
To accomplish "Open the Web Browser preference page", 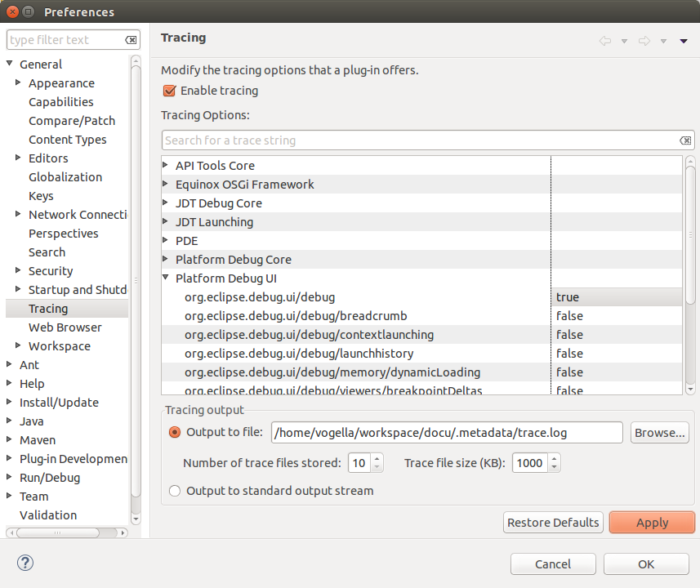I will click(65, 327).
